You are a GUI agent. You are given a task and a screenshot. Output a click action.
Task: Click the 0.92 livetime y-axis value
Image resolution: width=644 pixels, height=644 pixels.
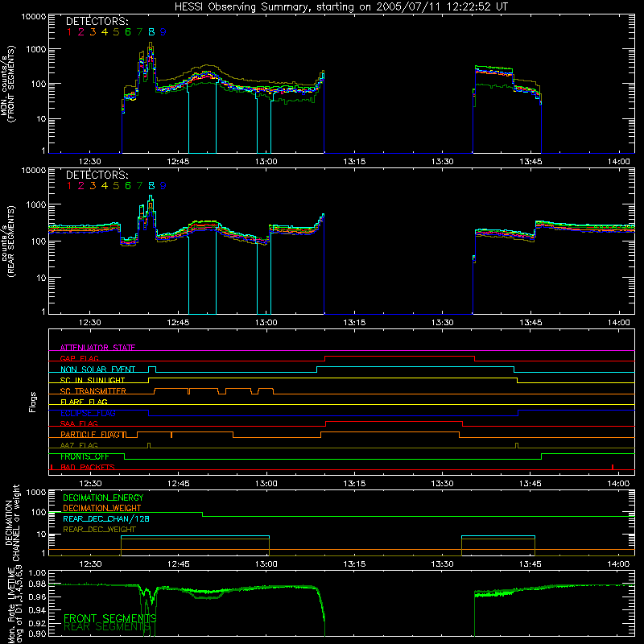point(37,623)
